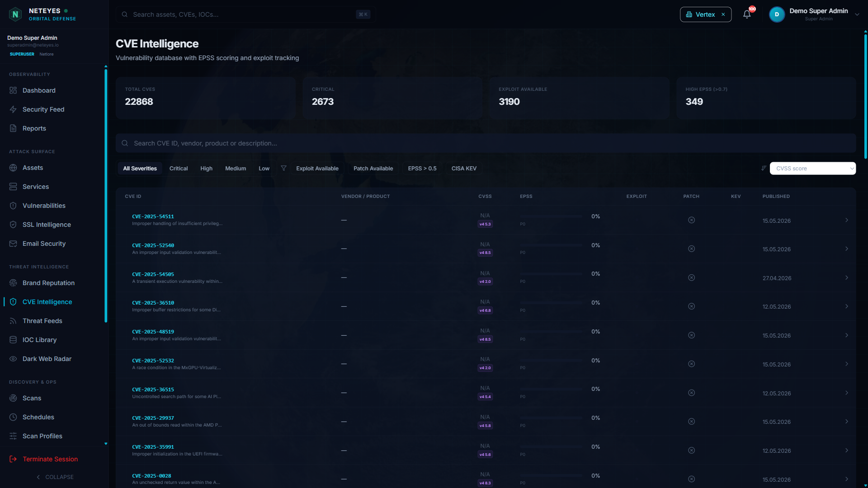Viewport: 868px width, 488px height.
Task: Open the Schedules clock icon
Action: click(13, 417)
